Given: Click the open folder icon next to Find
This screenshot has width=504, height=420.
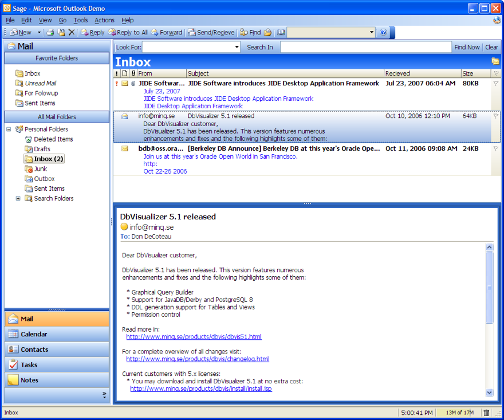Looking at the screenshot, I should (x=268, y=33).
